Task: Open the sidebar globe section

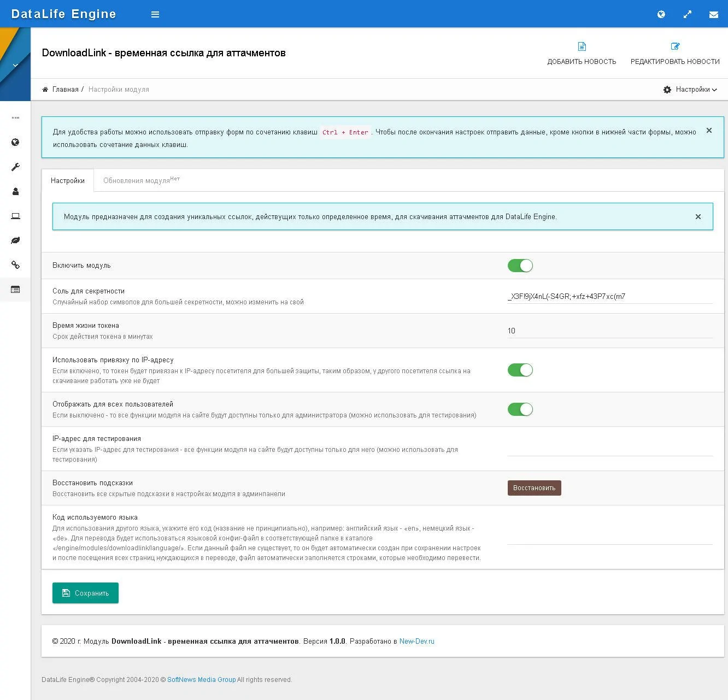Action: tap(15, 142)
